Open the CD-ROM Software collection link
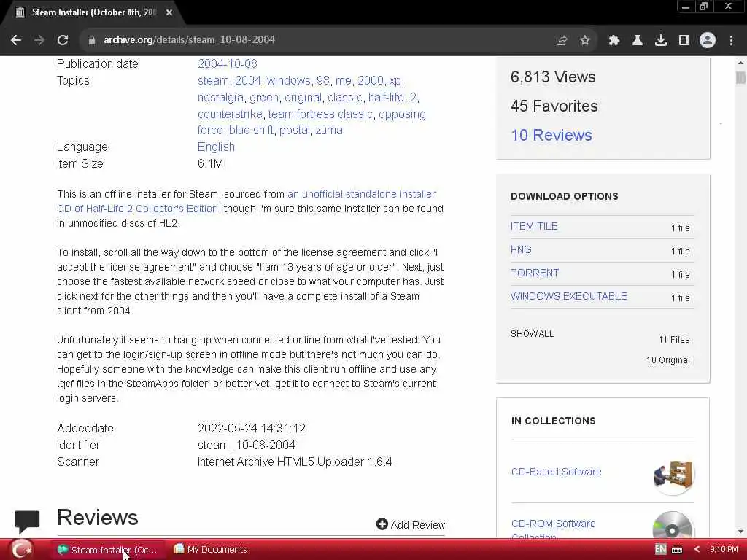 pyautogui.click(x=553, y=529)
